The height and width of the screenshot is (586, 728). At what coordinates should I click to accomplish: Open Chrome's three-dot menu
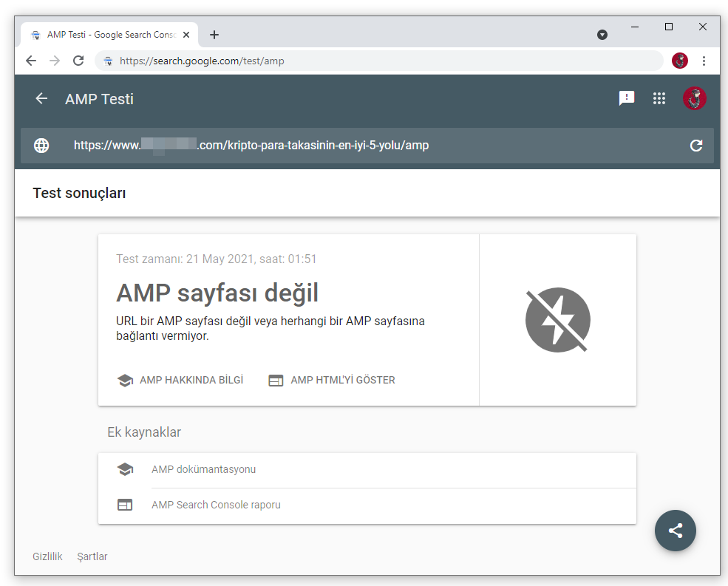click(x=704, y=61)
